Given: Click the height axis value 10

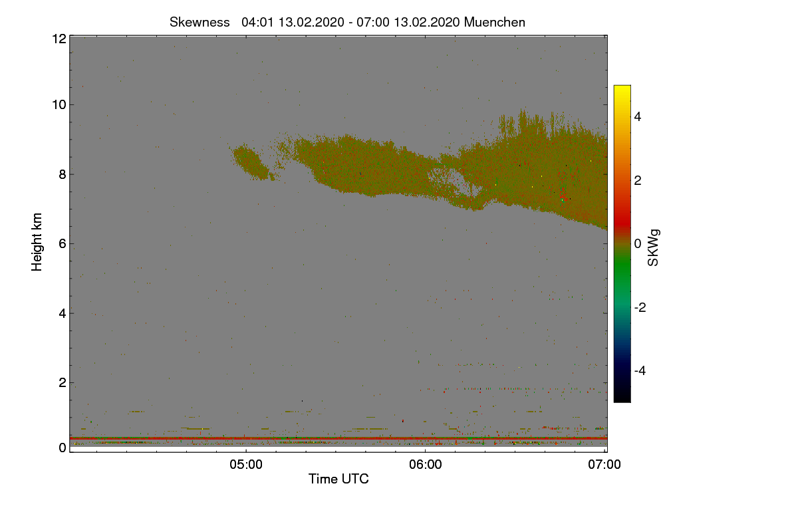Looking at the screenshot, I should [x=58, y=104].
